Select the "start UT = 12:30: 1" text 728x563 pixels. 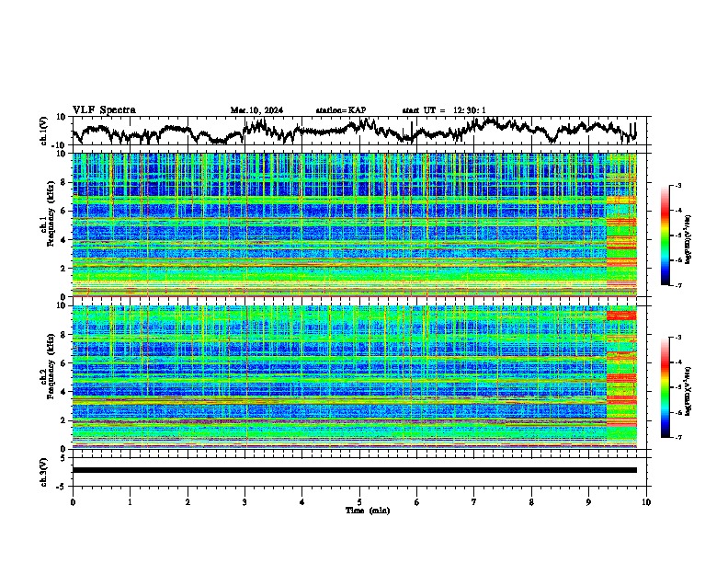coord(444,110)
